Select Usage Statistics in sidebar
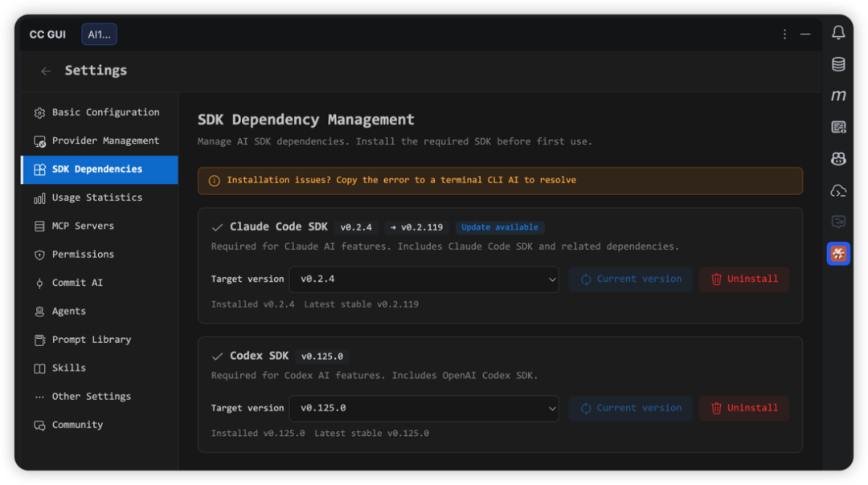The width and height of the screenshot is (868, 485). click(x=100, y=198)
